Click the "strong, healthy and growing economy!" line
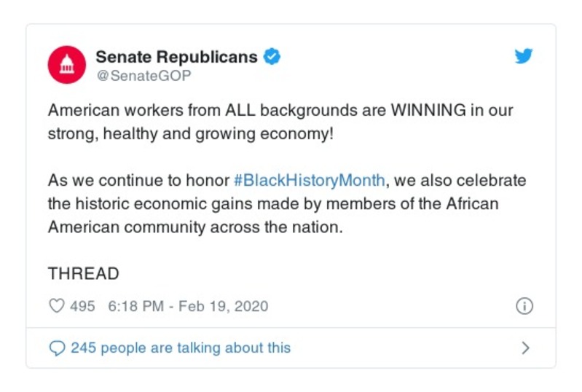The width and height of the screenshot is (582, 392). click(x=190, y=134)
